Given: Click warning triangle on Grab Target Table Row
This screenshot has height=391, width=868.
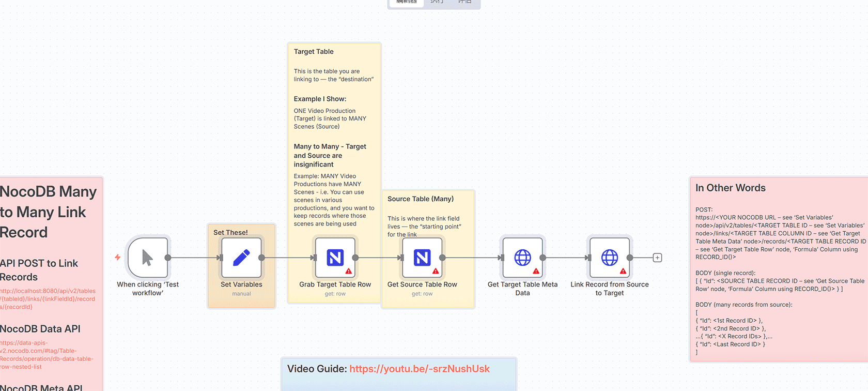Looking at the screenshot, I should [349, 271].
